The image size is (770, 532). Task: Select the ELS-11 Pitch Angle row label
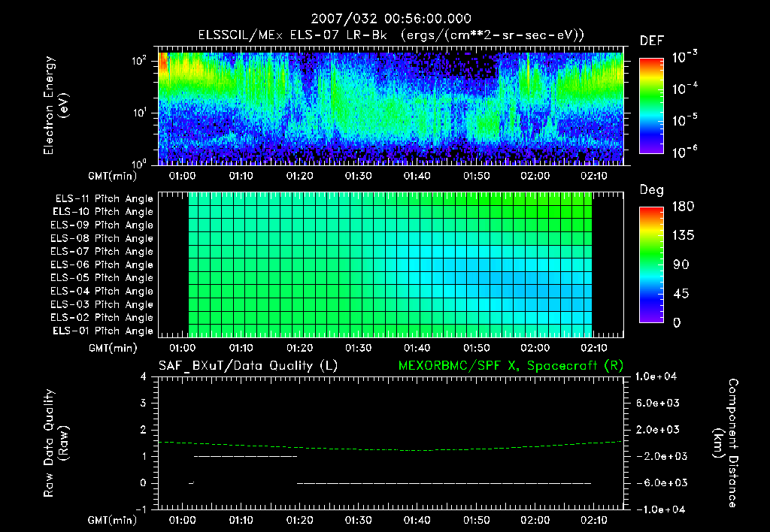click(104, 199)
